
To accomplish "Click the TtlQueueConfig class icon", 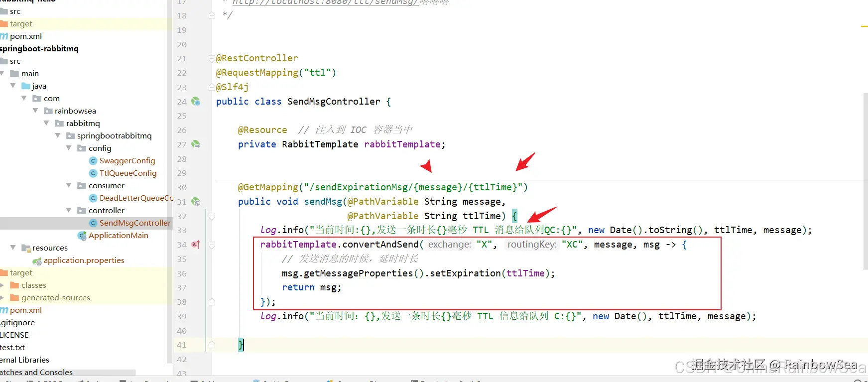I will 93,173.
